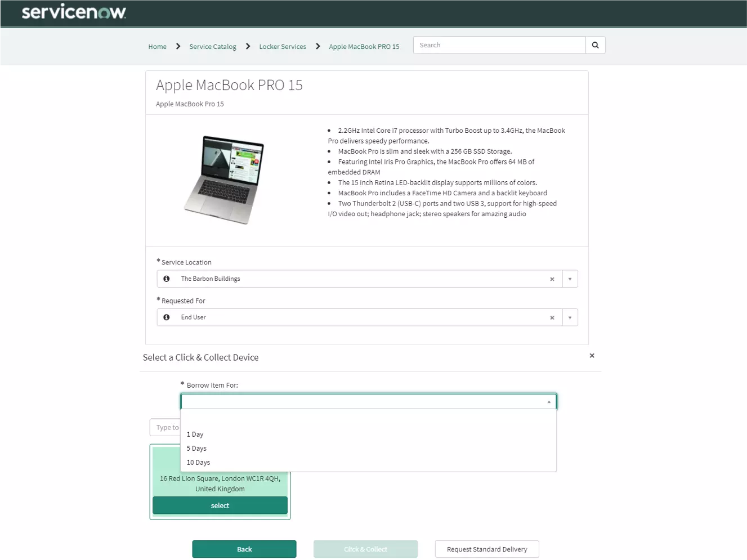The width and height of the screenshot is (747, 560).
Task: Click the '15 inch Retina LED-backlit' bullet text
Action: (x=437, y=183)
